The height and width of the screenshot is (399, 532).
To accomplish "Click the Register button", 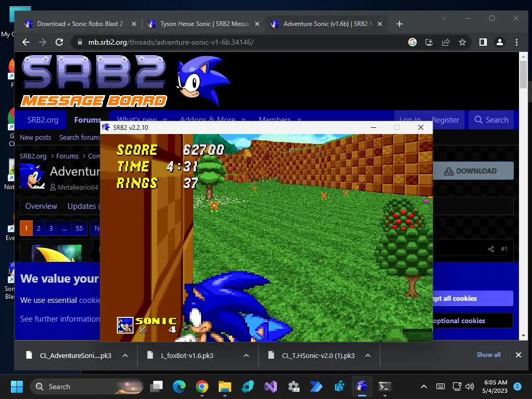I will tap(445, 120).
